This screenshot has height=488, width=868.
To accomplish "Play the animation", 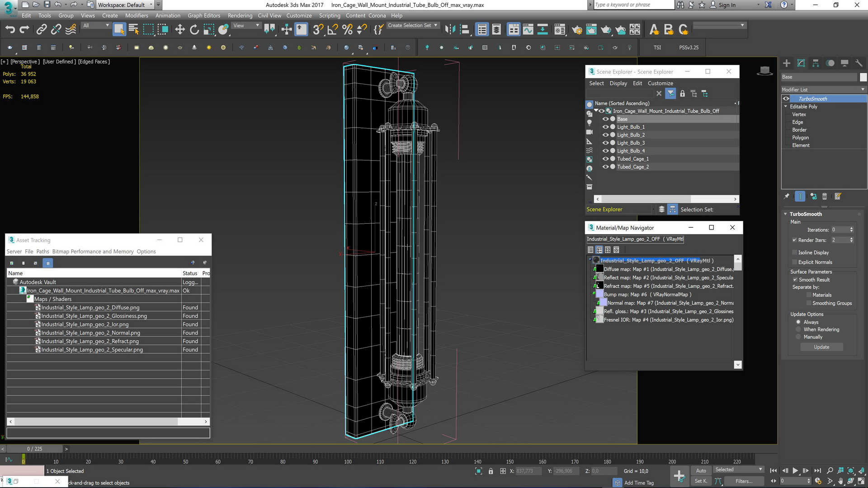I will click(x=795, y=470).
